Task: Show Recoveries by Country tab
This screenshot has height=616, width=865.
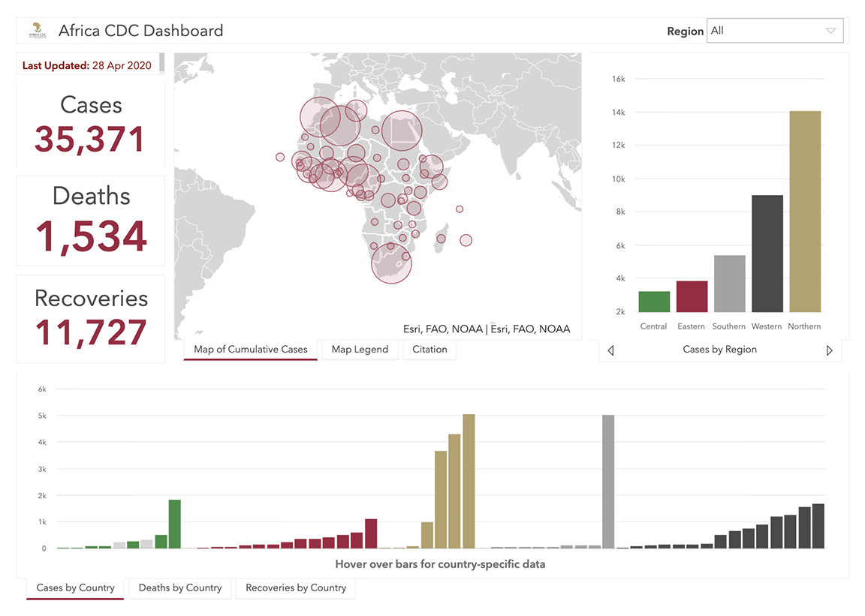Action: [296, 587]
